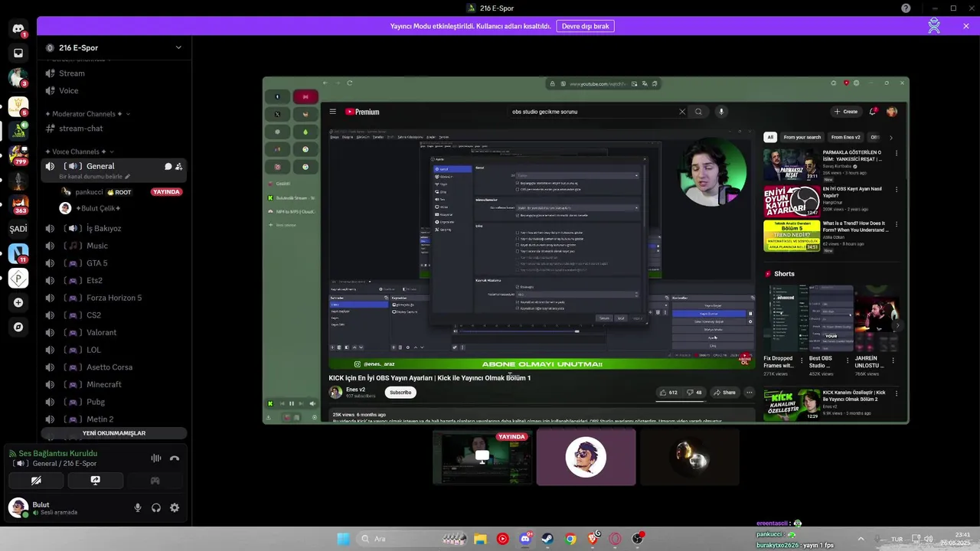Select stream thumbnail tile marked YAYINDA
Viewport: 980px width, 551px height.
482,458
